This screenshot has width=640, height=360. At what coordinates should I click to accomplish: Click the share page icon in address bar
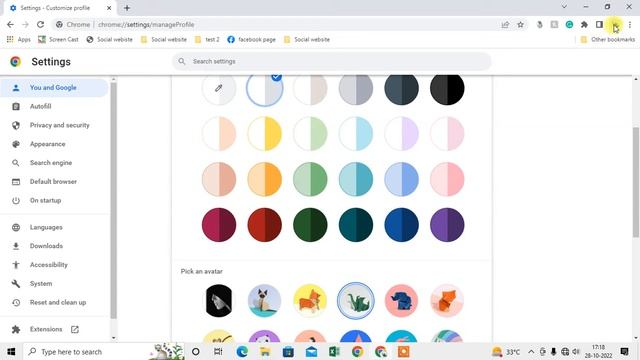point(505,24)
